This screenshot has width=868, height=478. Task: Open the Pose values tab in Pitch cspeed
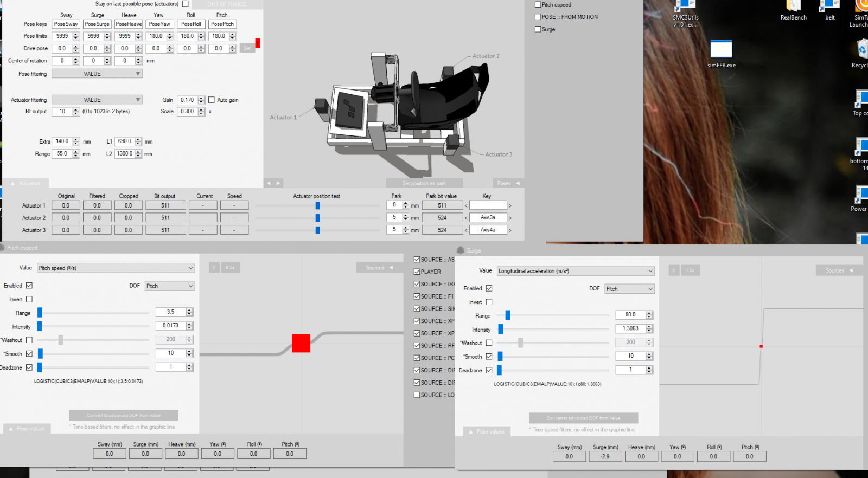27,429
